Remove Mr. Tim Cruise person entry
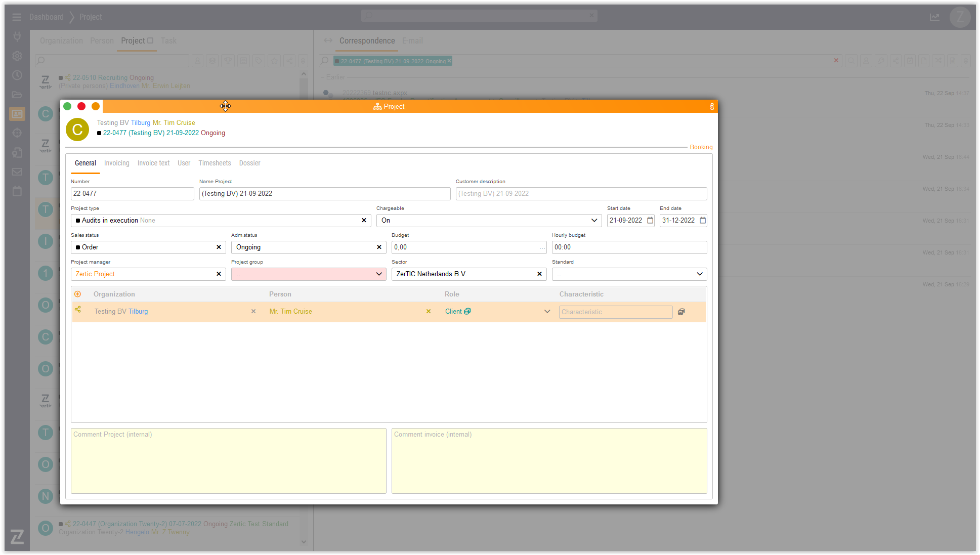The width and height of the screenshot is (980, 555). [429, 312]
